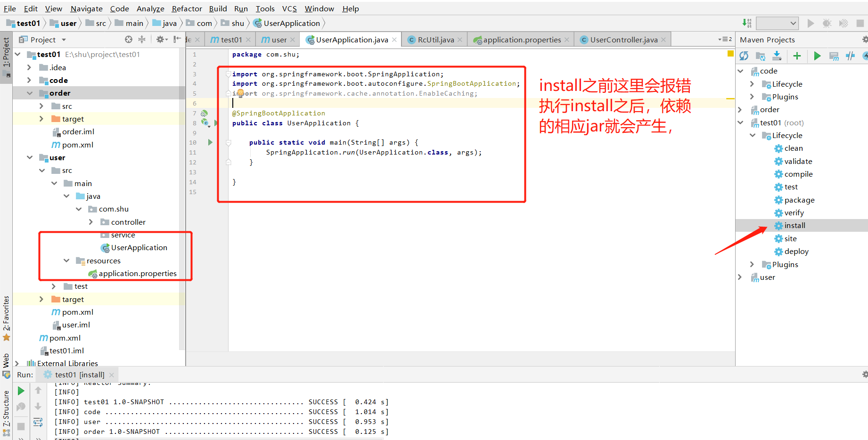Open the Web side tool window
This screenshot has width=868, height=440.
[6, 366]
